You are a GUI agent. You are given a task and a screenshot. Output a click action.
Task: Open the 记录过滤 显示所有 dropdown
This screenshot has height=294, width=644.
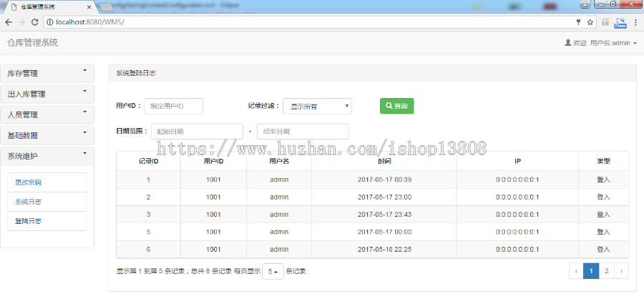click(317, 106)
